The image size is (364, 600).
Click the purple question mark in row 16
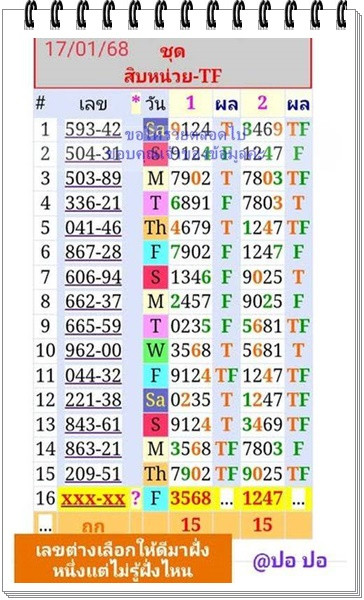pyautogui.click(x=136, y=499)
